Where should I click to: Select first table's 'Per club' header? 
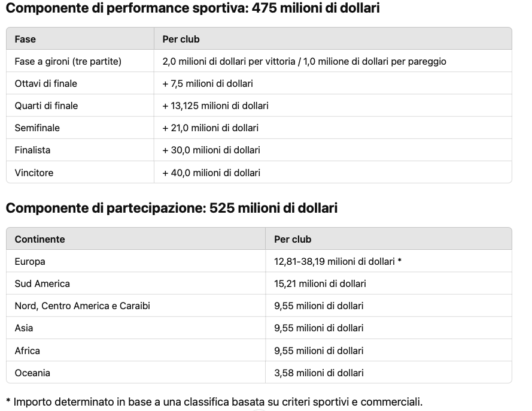[x=181, y=39]
